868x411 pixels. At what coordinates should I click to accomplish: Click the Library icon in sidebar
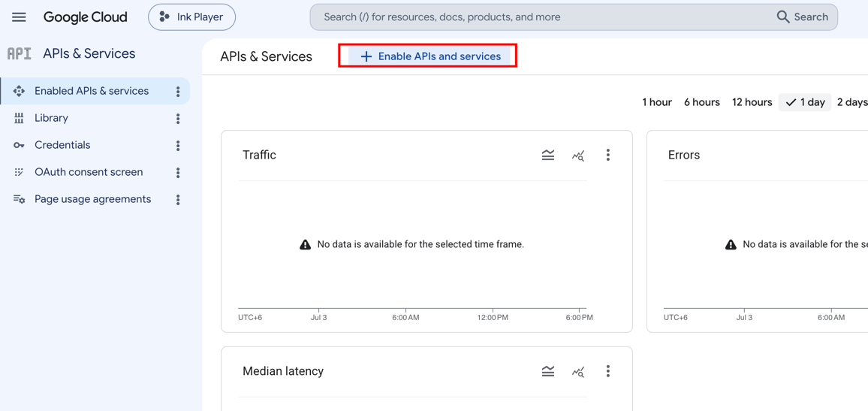19,118
